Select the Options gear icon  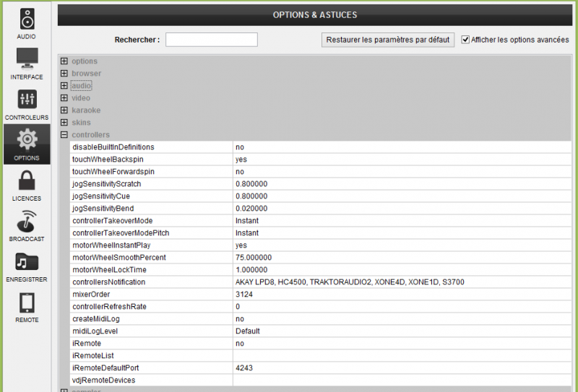(27, 139)
